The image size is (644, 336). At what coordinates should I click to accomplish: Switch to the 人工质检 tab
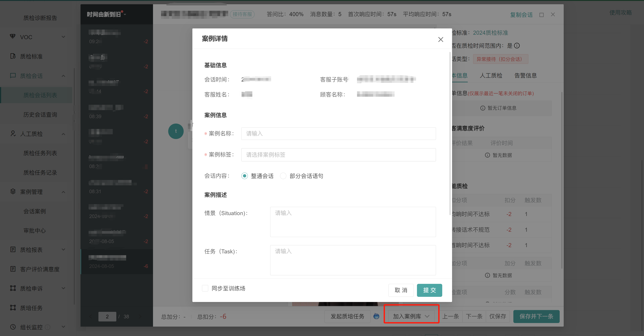[491, 76]
